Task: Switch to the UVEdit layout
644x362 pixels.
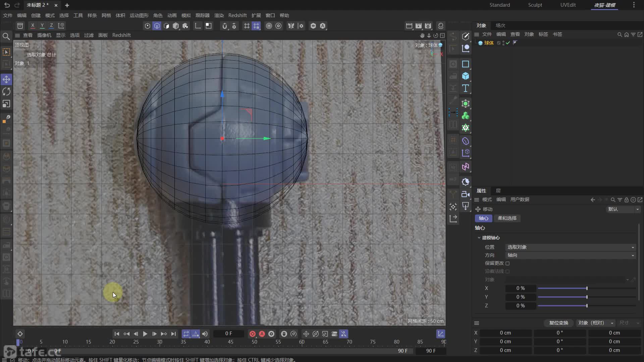Action: click(x=568, y=5)
